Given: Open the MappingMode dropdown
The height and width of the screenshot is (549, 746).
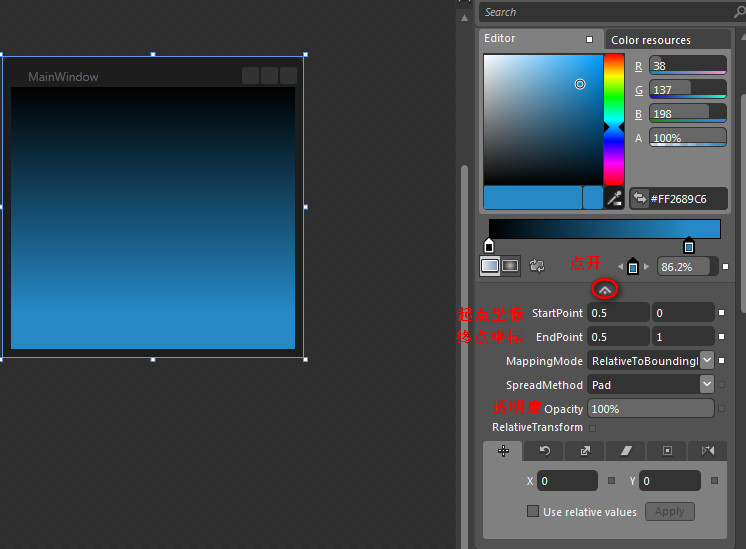Looking at the screenshot, I should pyautogui.click(x=707, y=361).
